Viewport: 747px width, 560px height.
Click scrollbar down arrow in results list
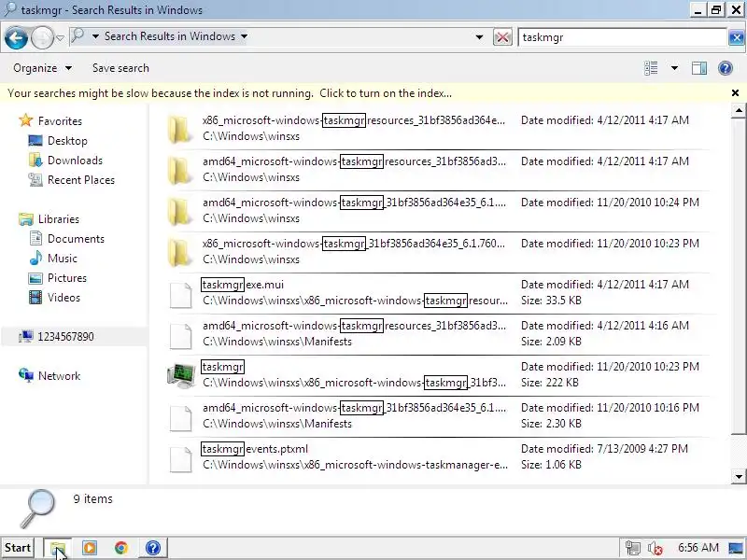pos(739,476)
